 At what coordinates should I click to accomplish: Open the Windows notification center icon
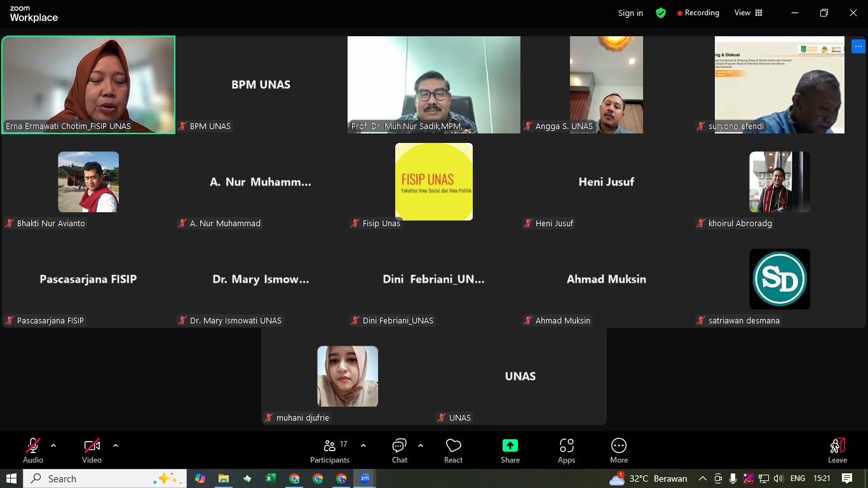click(x=847, y=478)
